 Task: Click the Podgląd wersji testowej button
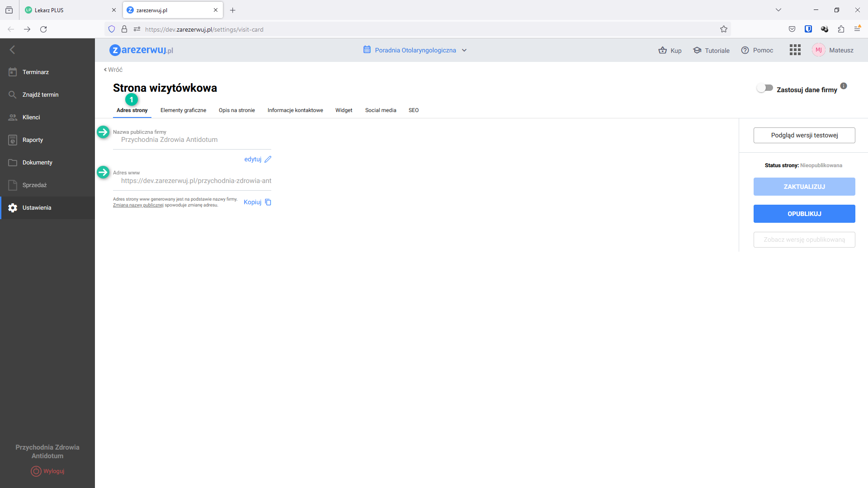(804, 135)
